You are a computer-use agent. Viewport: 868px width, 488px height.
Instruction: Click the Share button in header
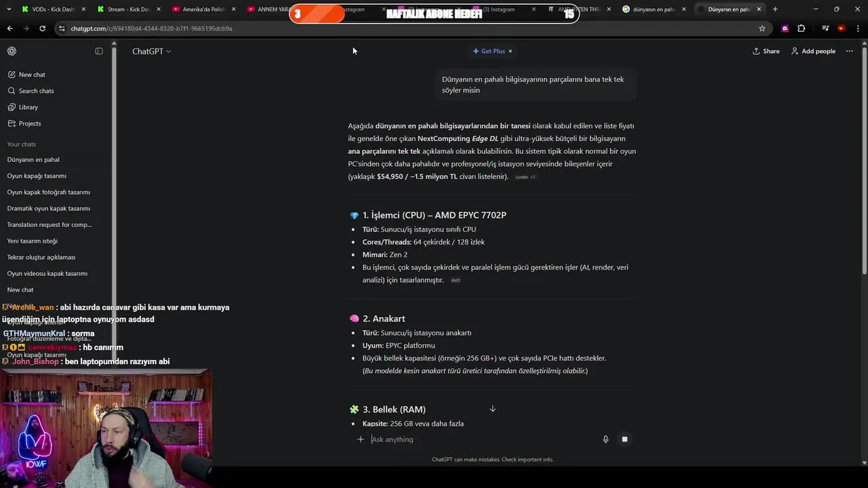pos(766,51)
